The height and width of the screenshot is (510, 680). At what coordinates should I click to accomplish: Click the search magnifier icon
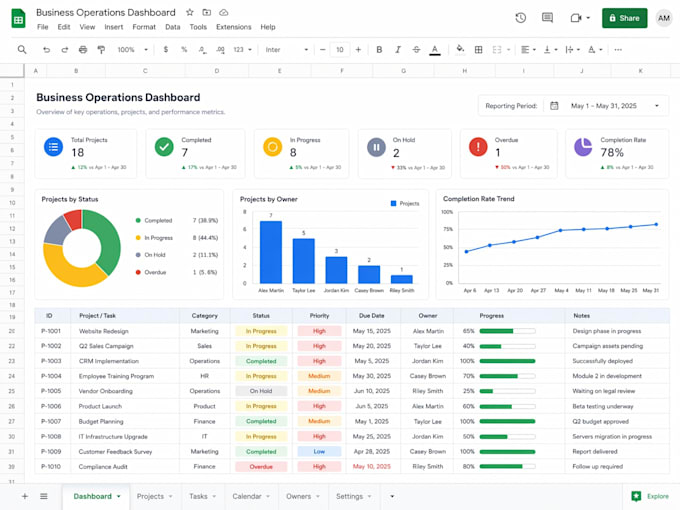22,49
